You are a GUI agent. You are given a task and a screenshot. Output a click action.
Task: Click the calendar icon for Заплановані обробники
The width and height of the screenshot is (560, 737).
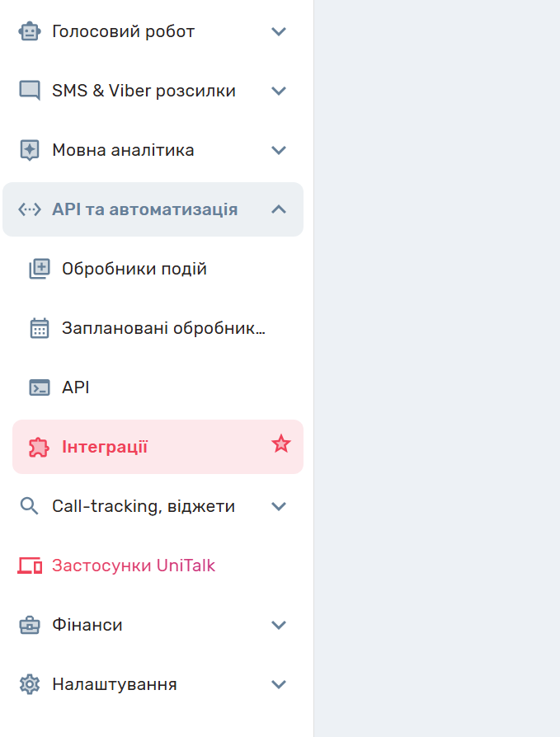pos(40,329)
